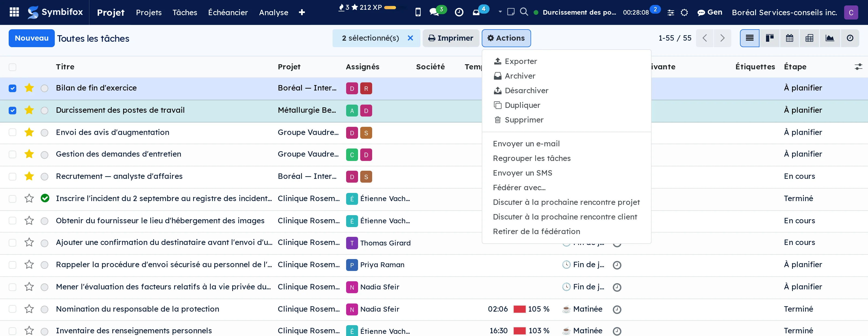The height and width of the screenshot is (336, 868).
Task: Switch to activity view
Action: (850, 38)
